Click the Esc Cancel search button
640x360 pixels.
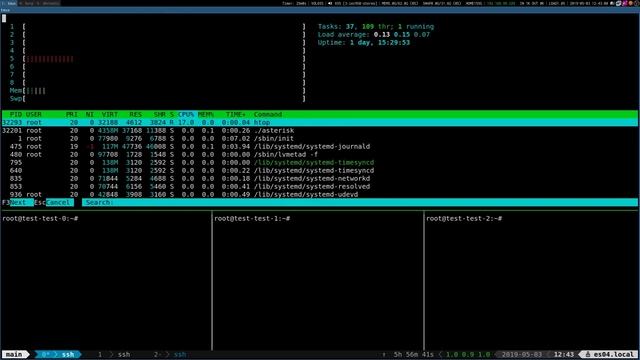click(54, 202)
